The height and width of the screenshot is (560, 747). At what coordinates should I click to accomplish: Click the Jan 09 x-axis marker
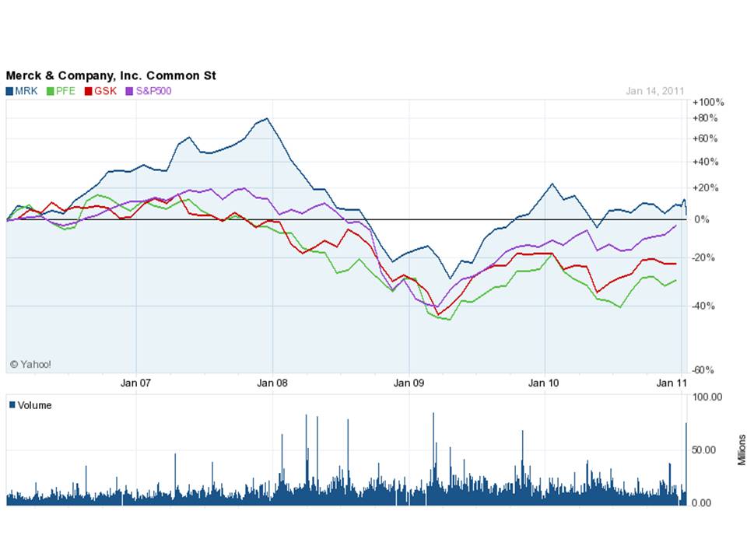pos(409,383)
